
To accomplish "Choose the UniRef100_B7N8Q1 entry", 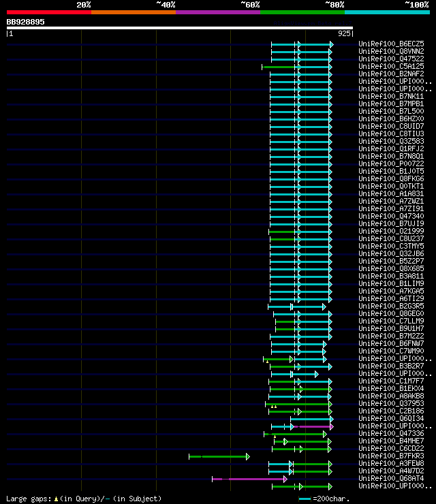I will (391, 156).
